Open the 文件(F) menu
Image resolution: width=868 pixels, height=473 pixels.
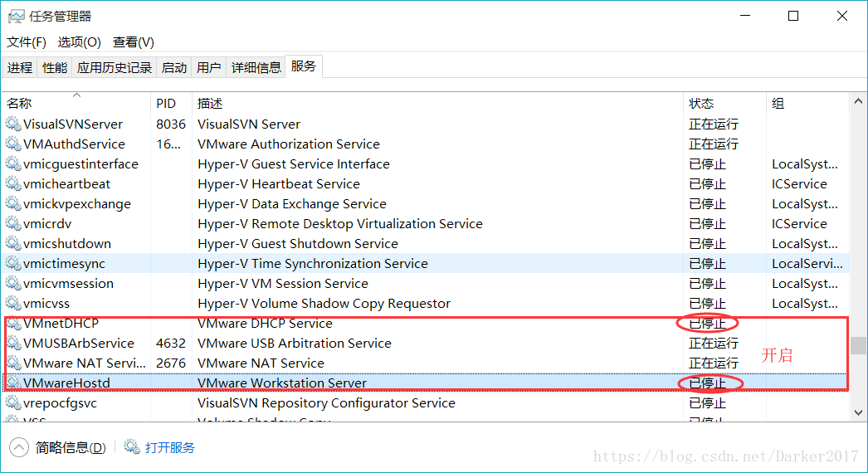[x=26, y=42]
